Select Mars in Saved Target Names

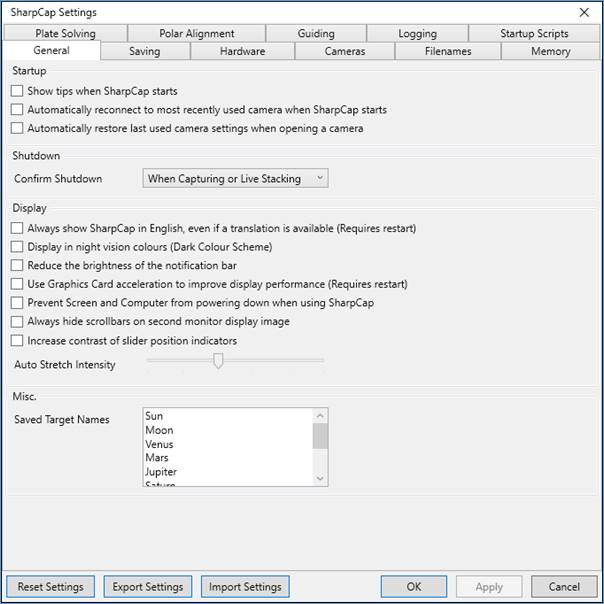[x=157, y=458]
